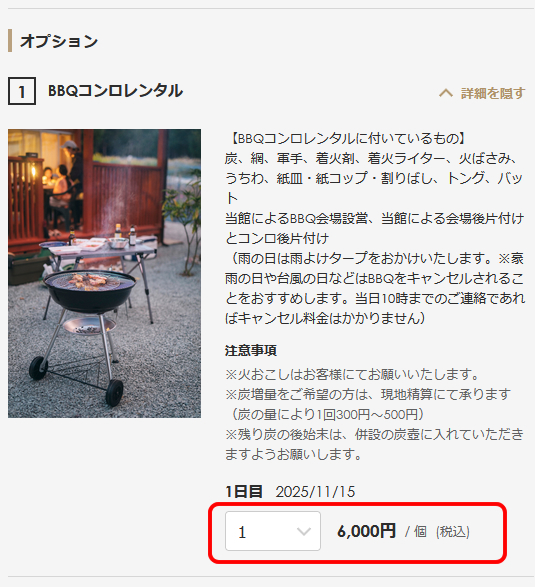
Task: Click the up chevron beside 詳細を隠す
Action: click(446, 93)
